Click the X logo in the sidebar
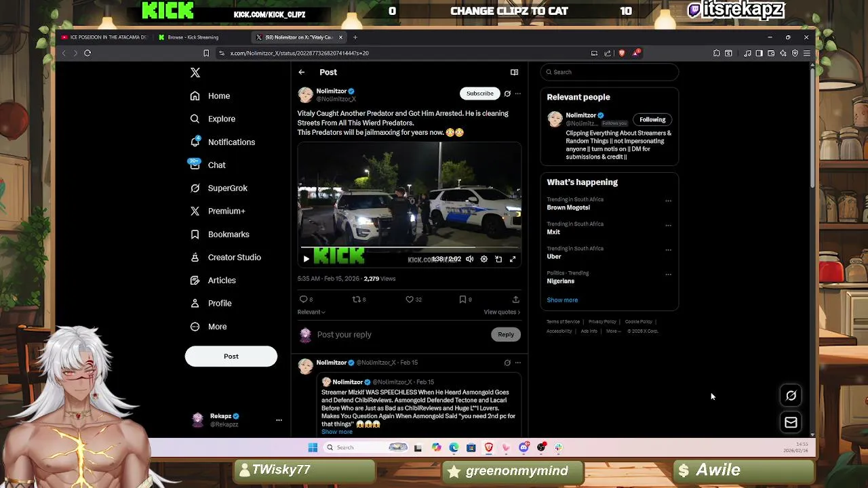 pos(195,73)
